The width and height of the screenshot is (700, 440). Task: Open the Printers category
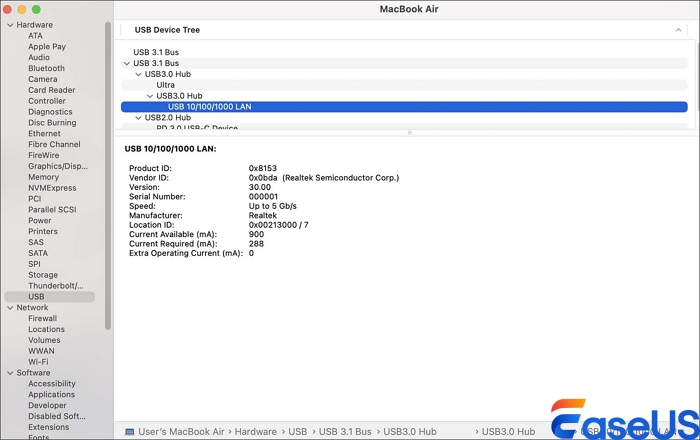click(43, 232)
